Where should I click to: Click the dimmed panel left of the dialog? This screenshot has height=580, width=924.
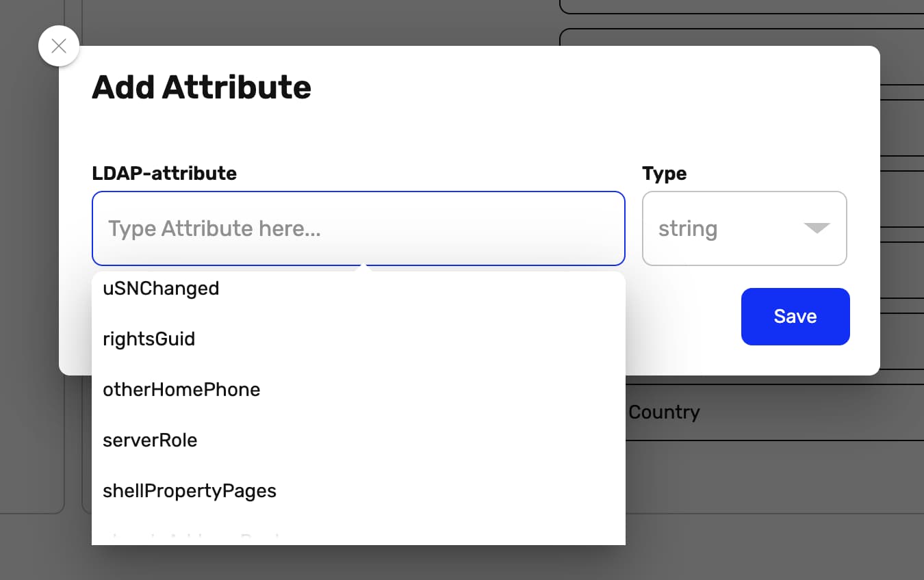(31, 274)
